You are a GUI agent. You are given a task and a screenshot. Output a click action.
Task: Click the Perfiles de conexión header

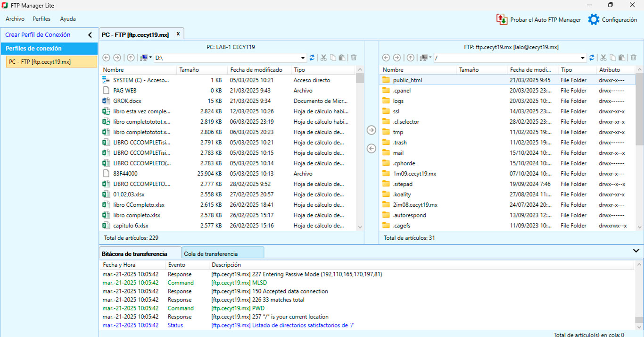(x=49, y=48)
